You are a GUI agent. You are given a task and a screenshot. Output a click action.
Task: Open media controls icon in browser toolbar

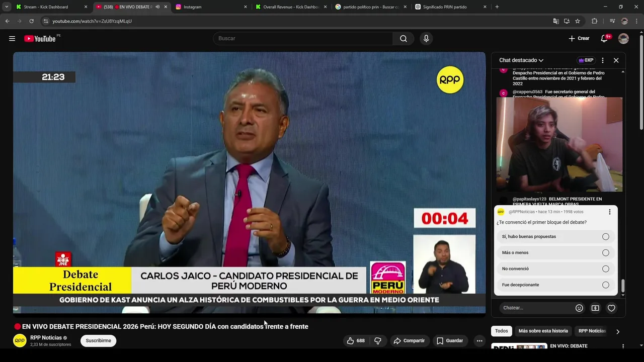tap(612, 21)
